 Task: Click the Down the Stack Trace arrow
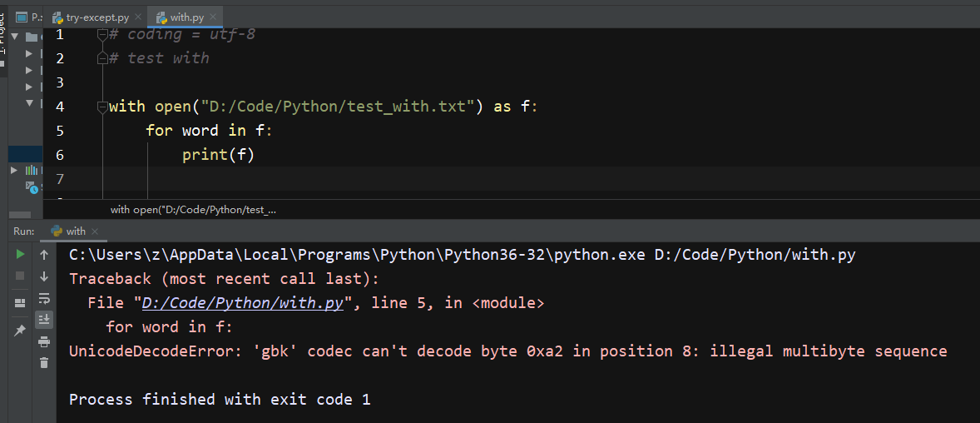44,276
